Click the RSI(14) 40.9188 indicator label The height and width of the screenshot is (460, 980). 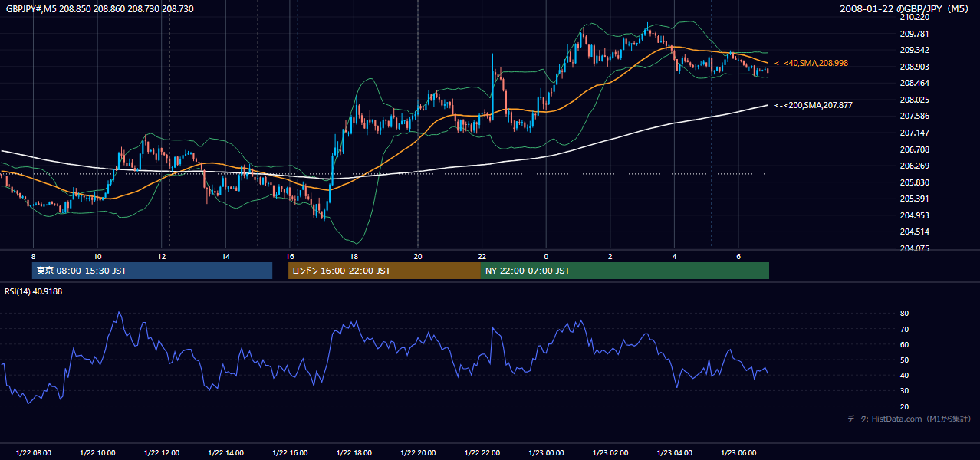pyautogui.click(x=34, y=291)
